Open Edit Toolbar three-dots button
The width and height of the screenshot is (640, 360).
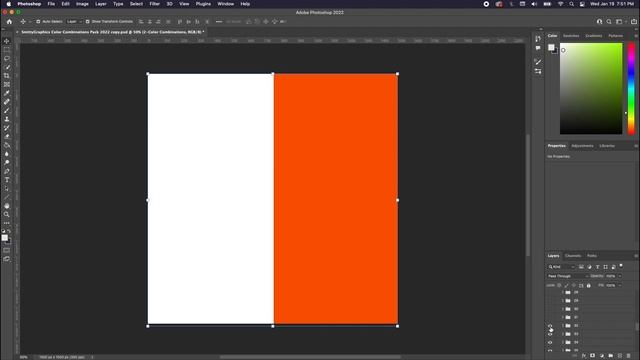pos(7,223)
